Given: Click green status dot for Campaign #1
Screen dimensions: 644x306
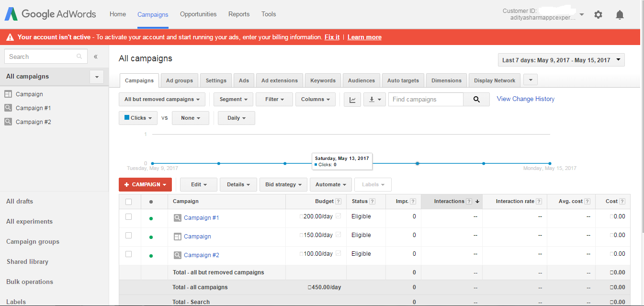Looking at the screenshot, I should coord(151,218).
